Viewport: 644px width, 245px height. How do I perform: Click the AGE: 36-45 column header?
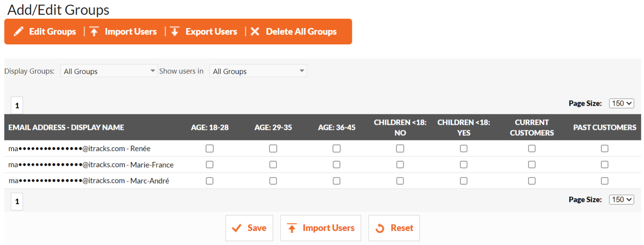(x=337, y=128)
